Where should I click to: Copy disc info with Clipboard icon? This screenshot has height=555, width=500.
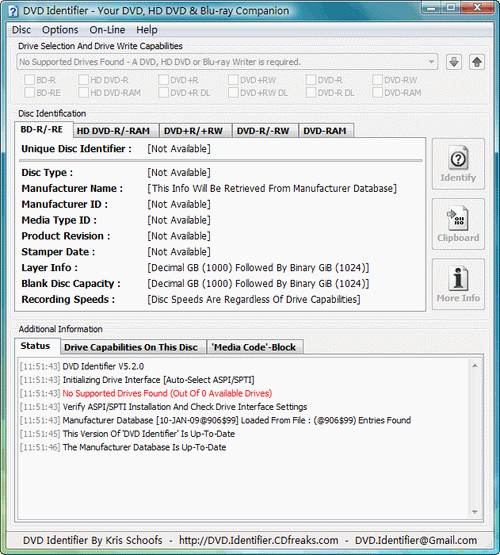pos(458,224)
